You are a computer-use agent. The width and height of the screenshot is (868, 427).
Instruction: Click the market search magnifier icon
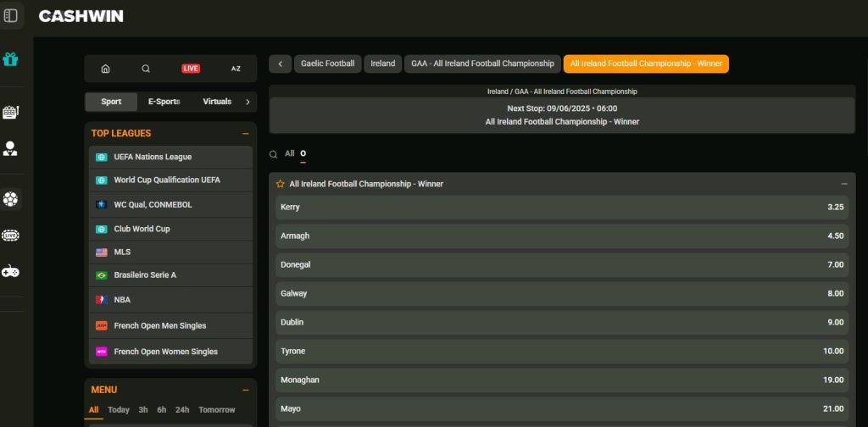coord(273,154)
